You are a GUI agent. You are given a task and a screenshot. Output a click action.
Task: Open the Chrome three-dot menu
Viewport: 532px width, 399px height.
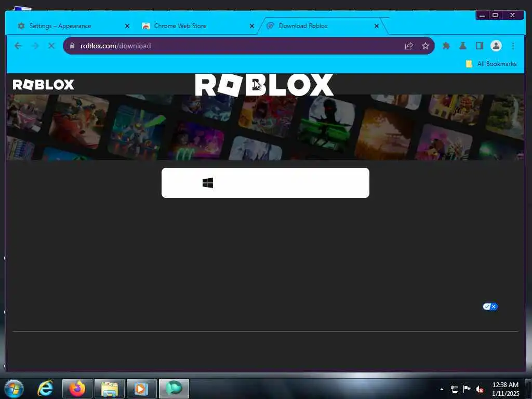(x=513, y=46)
